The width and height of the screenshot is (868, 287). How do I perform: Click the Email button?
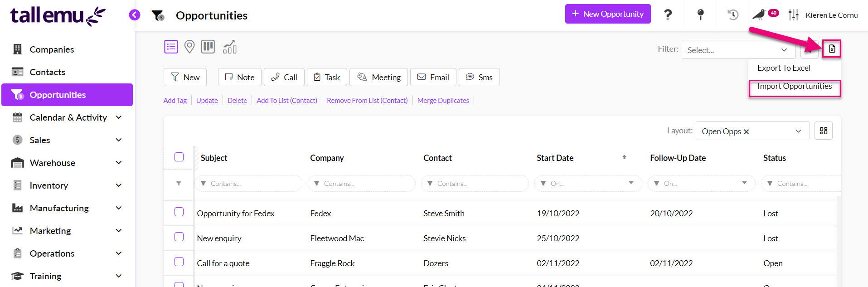point(433,77)
